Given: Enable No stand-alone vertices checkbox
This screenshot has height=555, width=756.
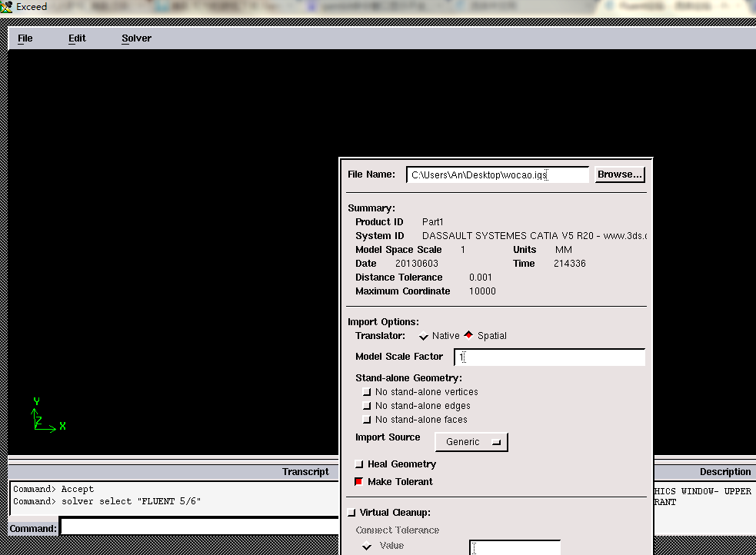Looking at the screenshot, I should tap(367, 392).
